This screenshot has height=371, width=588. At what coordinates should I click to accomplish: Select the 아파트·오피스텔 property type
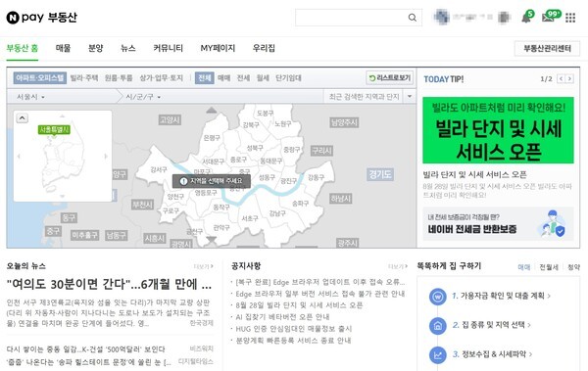pyautogui.click(x=40, y=78)
